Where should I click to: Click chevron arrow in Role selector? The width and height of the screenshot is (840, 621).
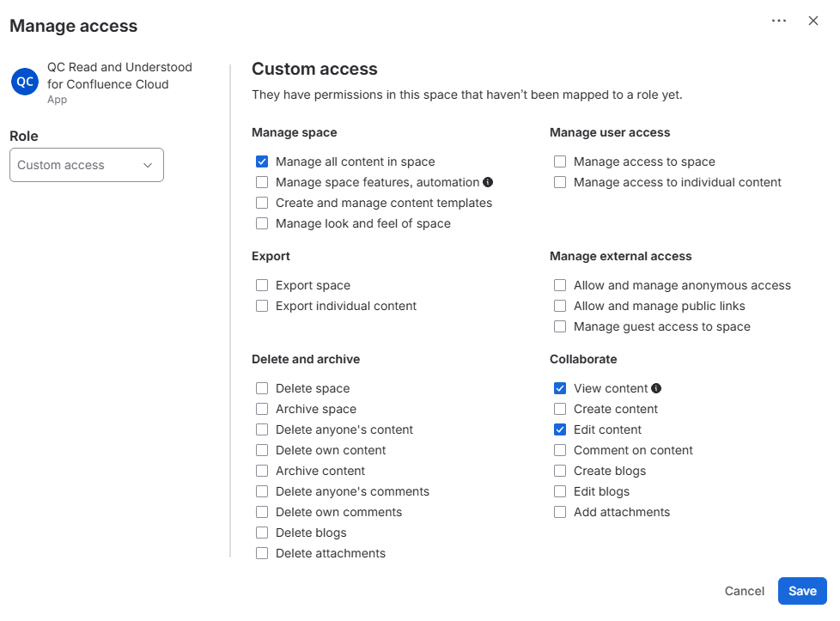tap(148, 165)
